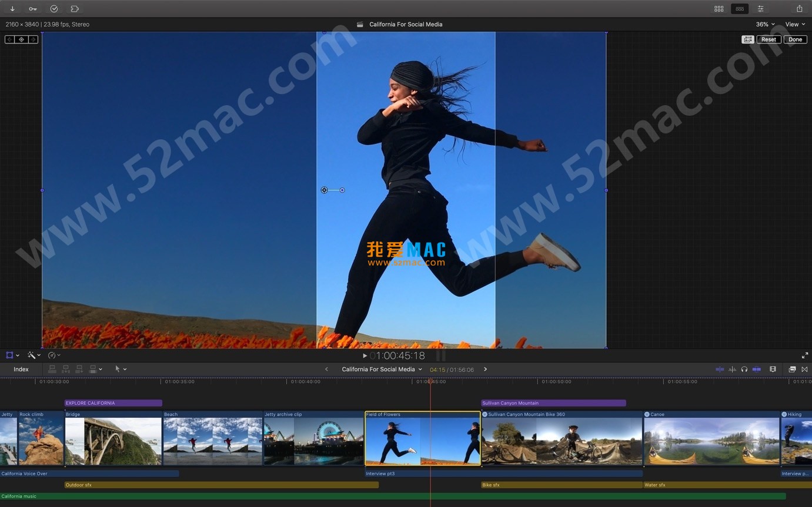The image size is (812, 507).
Task: Show Background Tasks checkmark icon
Action: coord(54,9)
